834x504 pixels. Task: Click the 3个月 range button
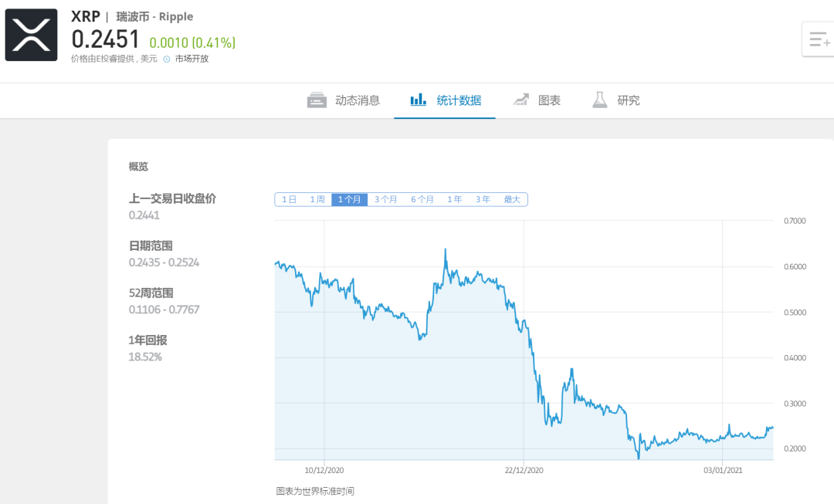(386, 198)
